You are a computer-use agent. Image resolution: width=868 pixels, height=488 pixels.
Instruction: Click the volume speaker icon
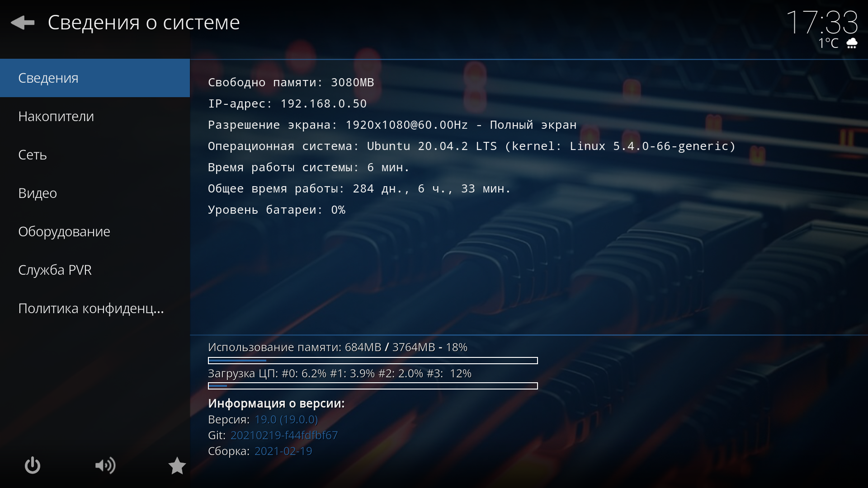tap(105, 465)
